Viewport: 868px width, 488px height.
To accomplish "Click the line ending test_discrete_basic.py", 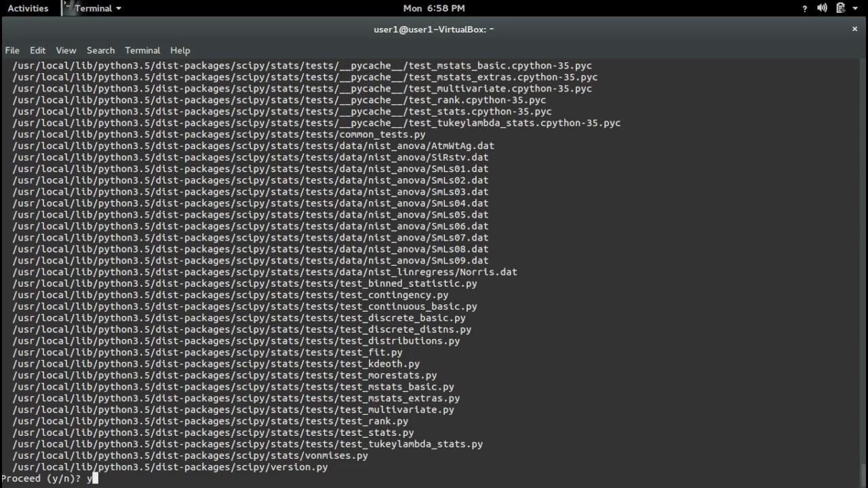I will tap(239, 319).
